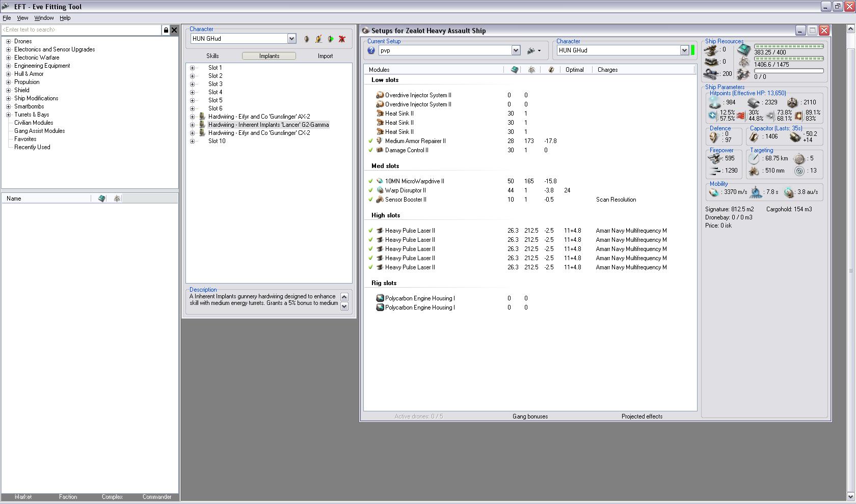Click the shield hitpoints icon
The width and height of the screenshot is (856, 504).
click(714, 102)
